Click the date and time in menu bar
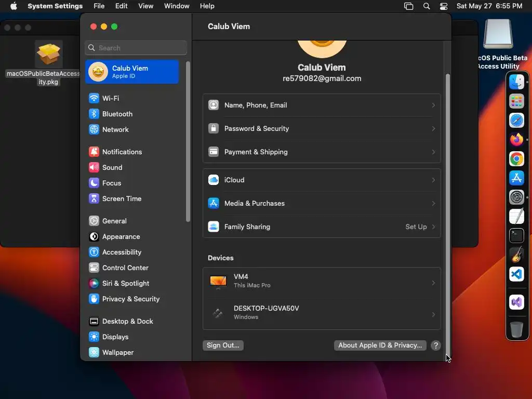Image resolution: width=532 pixels, height=399 pixels. pyautogui.click(x=489, y=6)
